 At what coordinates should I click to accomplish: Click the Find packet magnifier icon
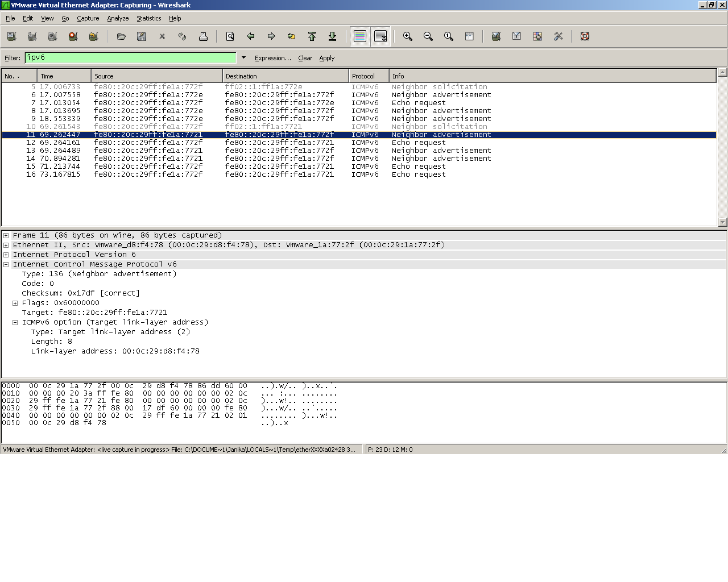pos(230,36)
